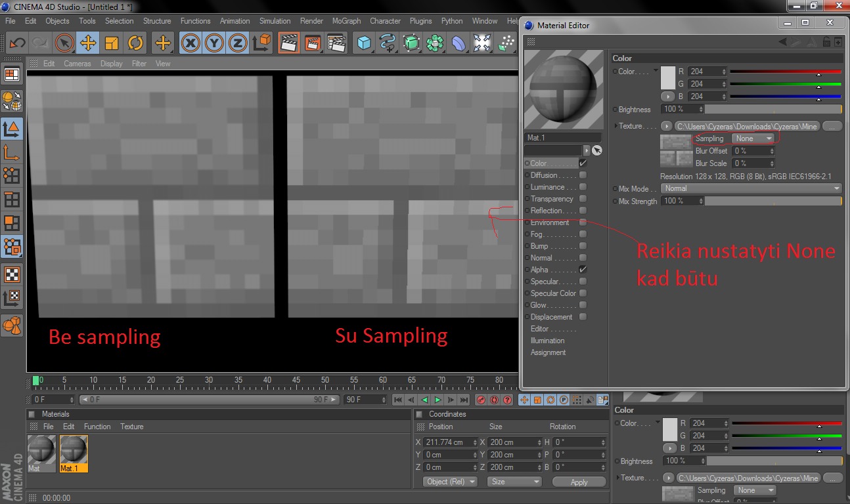Open Sampling dropdown in background Attributes panel
Image resolution: width=850 pixels, height=504 pixels.
coord(755,490)
